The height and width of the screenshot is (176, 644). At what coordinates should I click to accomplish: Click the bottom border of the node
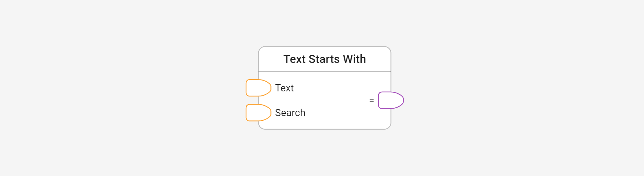[x=325, y=129]
